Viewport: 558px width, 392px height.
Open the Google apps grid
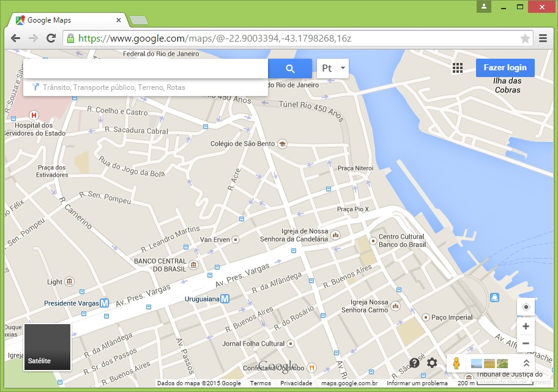coord(457,68)
